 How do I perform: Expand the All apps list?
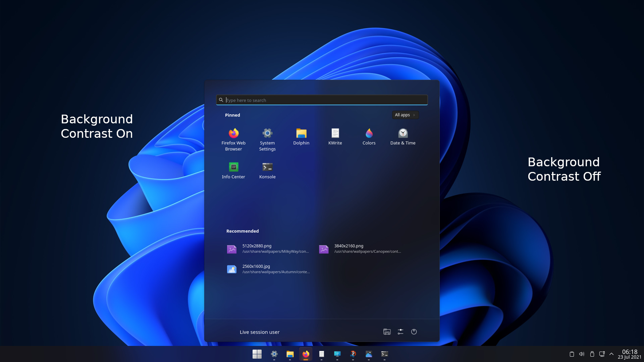405,115
